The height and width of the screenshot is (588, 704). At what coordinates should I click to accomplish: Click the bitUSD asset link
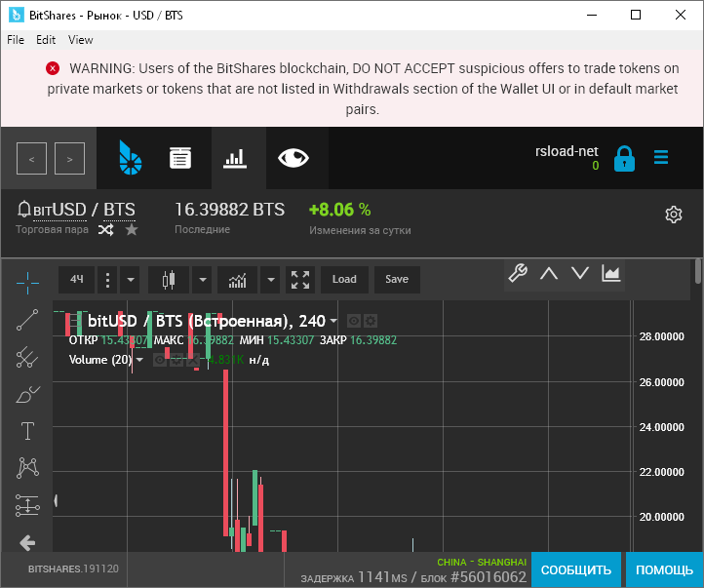(59, 210)
